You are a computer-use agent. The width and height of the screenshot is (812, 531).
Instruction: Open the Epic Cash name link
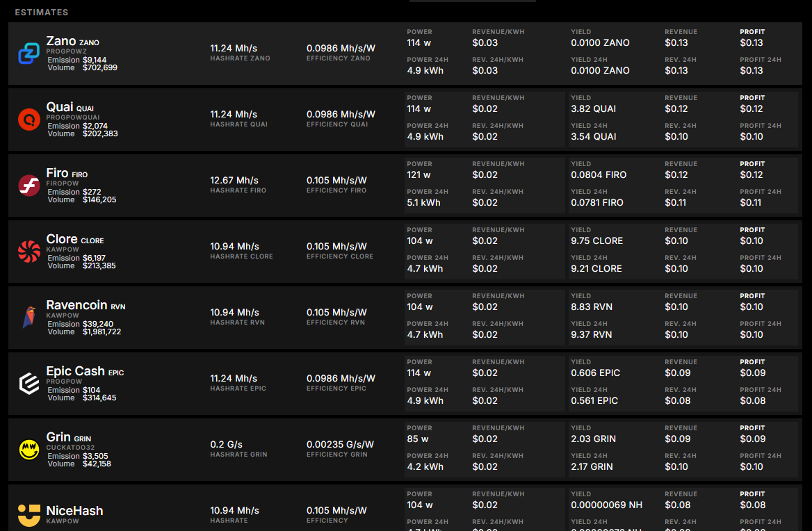click(75, 371)
